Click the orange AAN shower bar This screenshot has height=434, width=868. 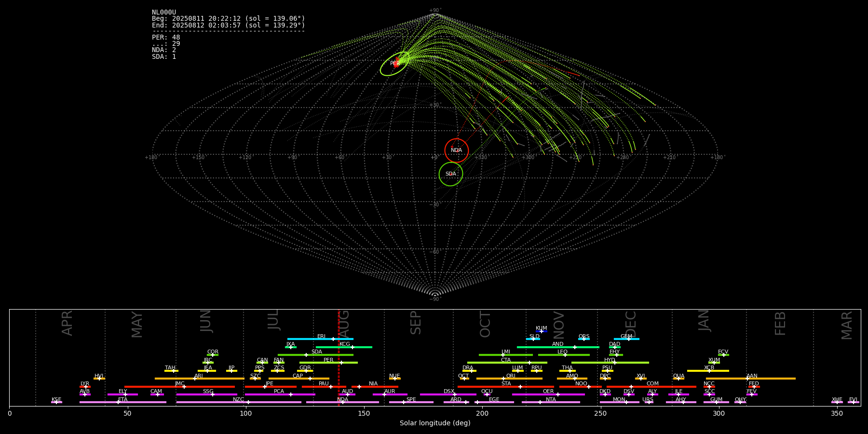(x=751, y=379)
